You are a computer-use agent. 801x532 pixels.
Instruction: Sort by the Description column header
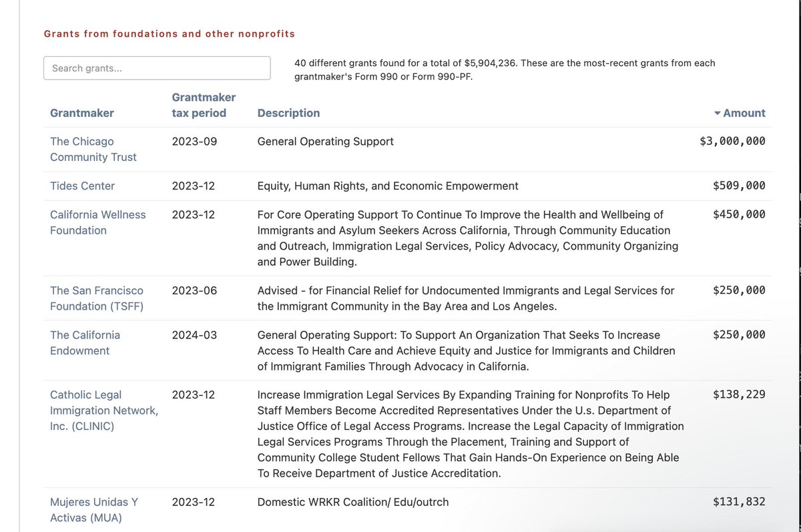click(x=288, y=113)
